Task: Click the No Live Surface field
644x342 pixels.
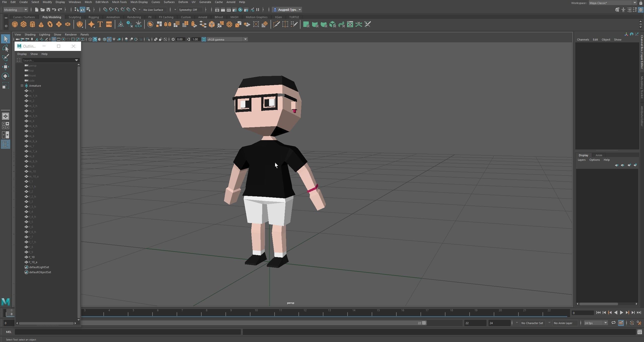Action: coord(154,10)
